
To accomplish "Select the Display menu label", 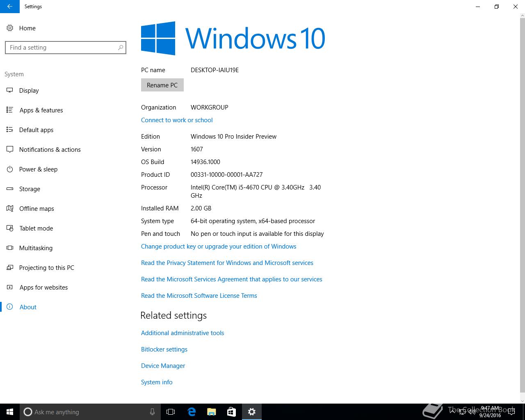I will (29, 91).
